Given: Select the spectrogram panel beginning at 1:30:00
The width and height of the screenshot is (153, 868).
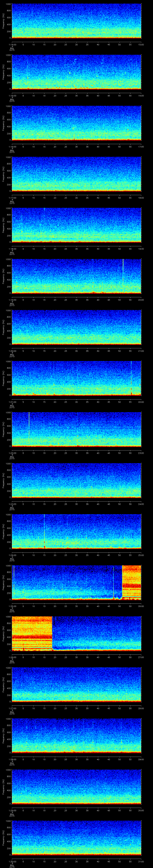Looking at the screenshot, I should 77,838.
